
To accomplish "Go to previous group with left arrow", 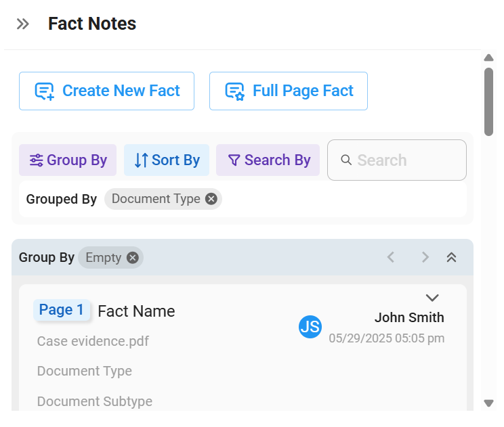I will click(391, 257).
